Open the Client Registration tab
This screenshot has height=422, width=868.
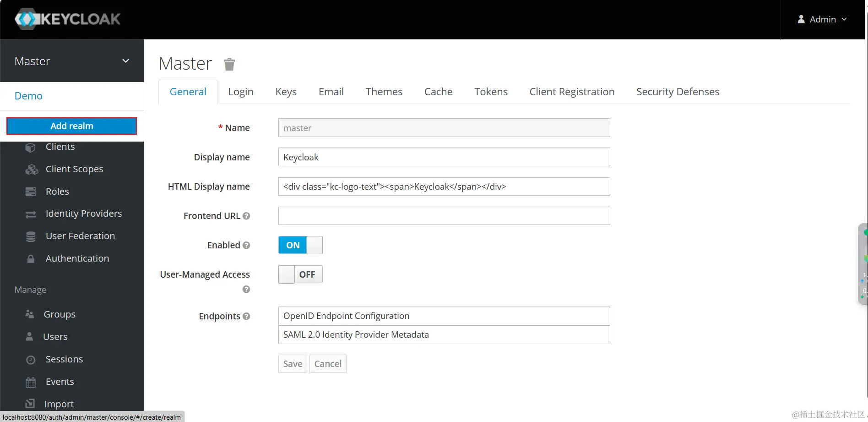(572, 92)
